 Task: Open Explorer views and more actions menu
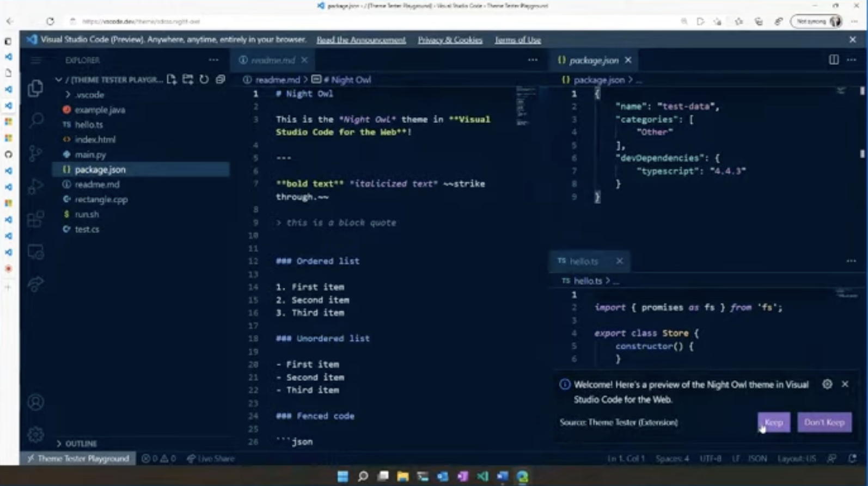pyautogui.click(x=213, y=60)
